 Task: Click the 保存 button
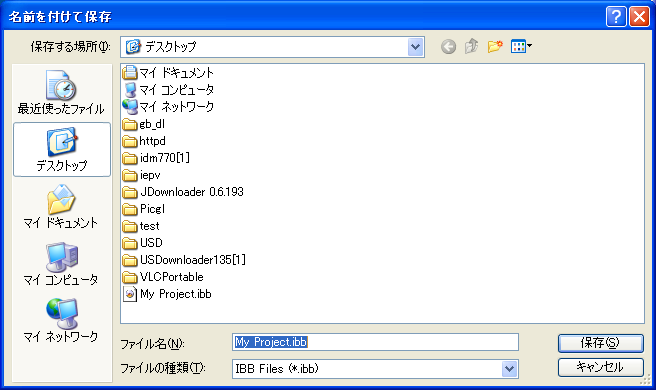[600, 343]
